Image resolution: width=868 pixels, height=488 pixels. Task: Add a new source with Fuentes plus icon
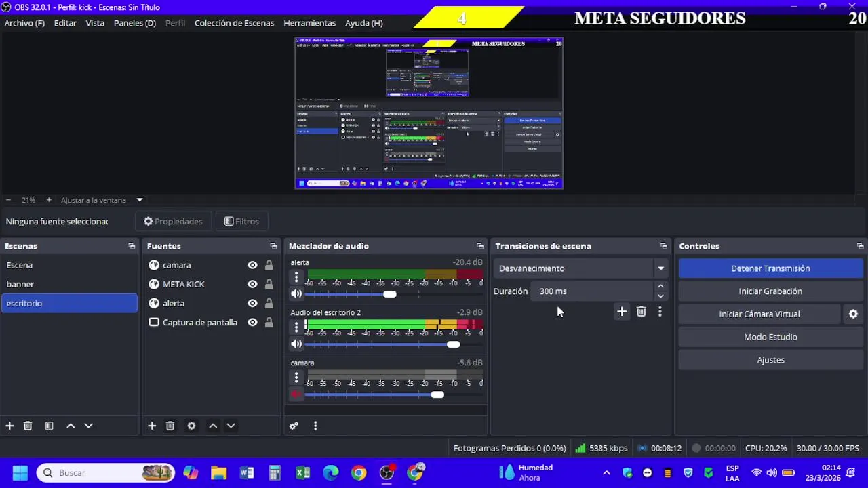pyautogui.click(x=152, y=426)
